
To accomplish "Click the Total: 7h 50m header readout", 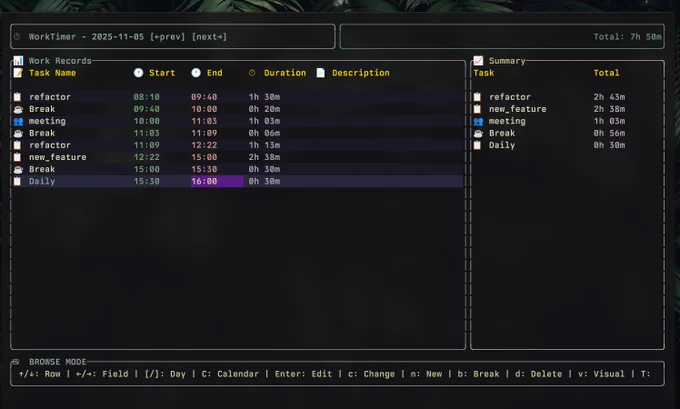I will pyautogui.click(x=628, y=37).
